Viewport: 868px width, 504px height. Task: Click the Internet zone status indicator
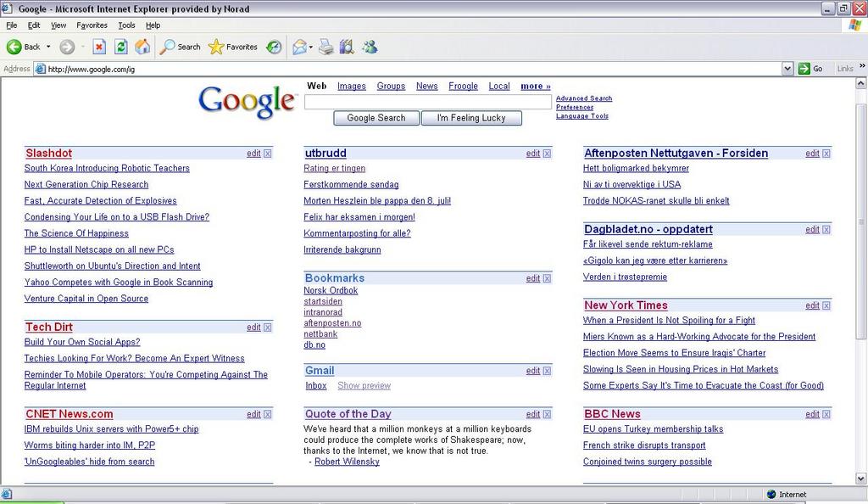[787, 495]
